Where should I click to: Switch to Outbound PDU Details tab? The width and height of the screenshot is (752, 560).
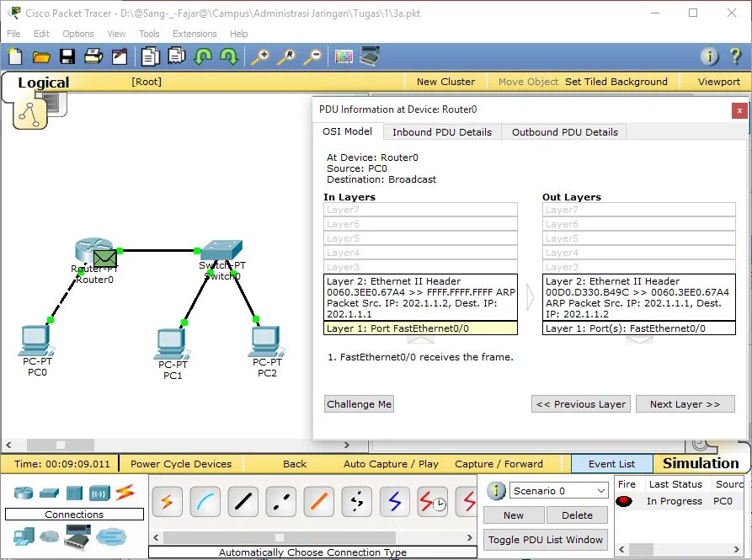click(564, 132)
